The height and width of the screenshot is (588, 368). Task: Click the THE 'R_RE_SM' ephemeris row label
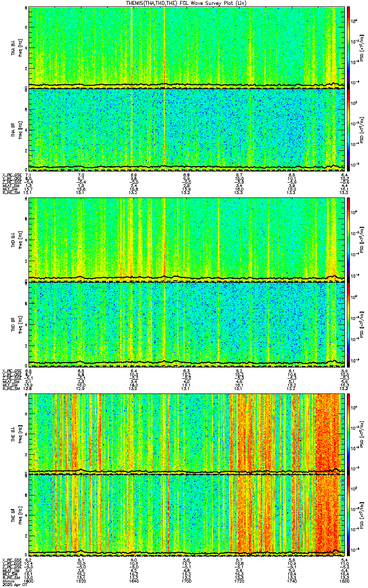point(10,578)
